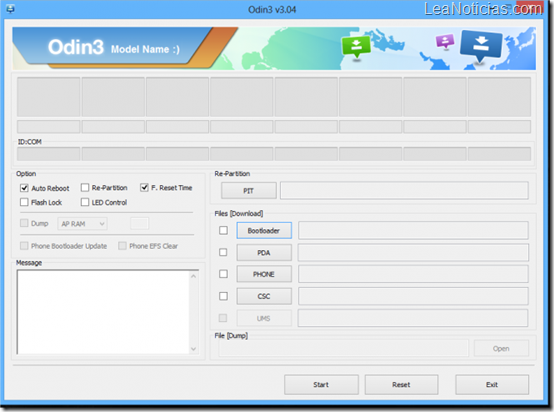The height and width of the screenshot is (412, 554).
Task: Click the PIT button
Action: [249, 191]
